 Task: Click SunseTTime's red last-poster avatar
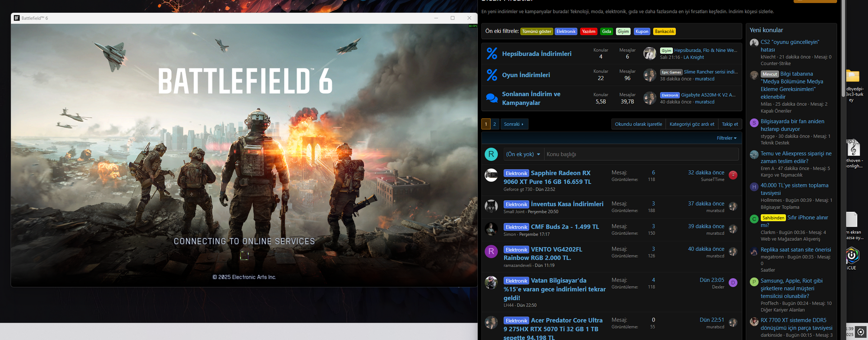[733, 175]
